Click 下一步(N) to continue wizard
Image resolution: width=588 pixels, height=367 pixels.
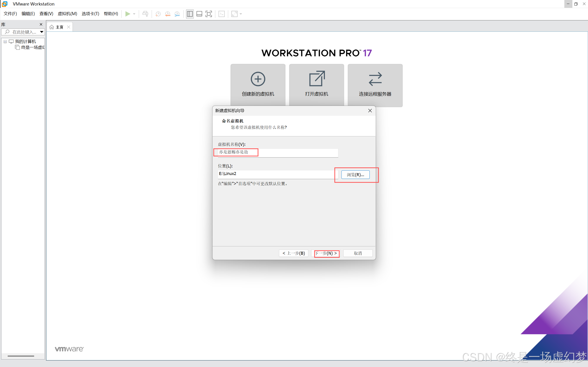[326, 253]
